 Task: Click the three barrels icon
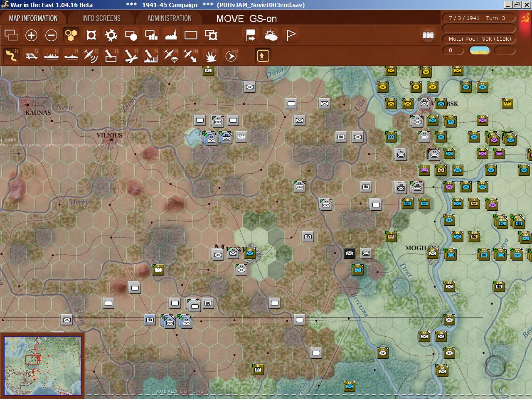[x=428, y=35]
